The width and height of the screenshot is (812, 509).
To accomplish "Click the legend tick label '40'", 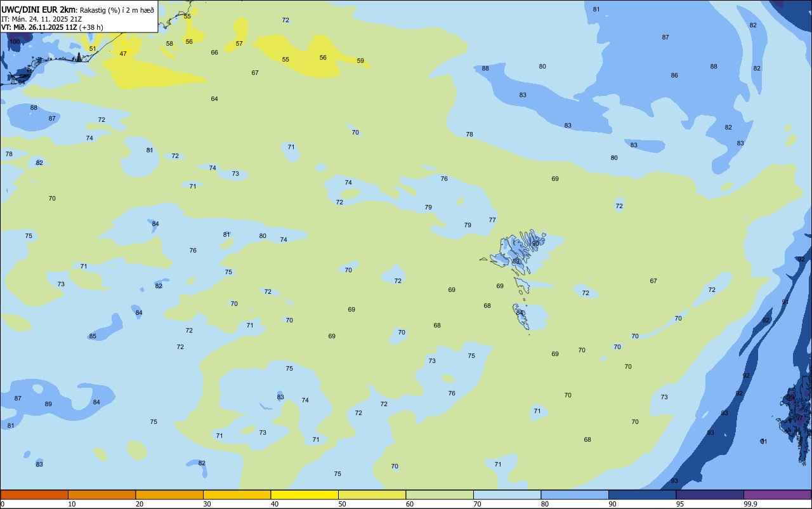I will (275, 504).
